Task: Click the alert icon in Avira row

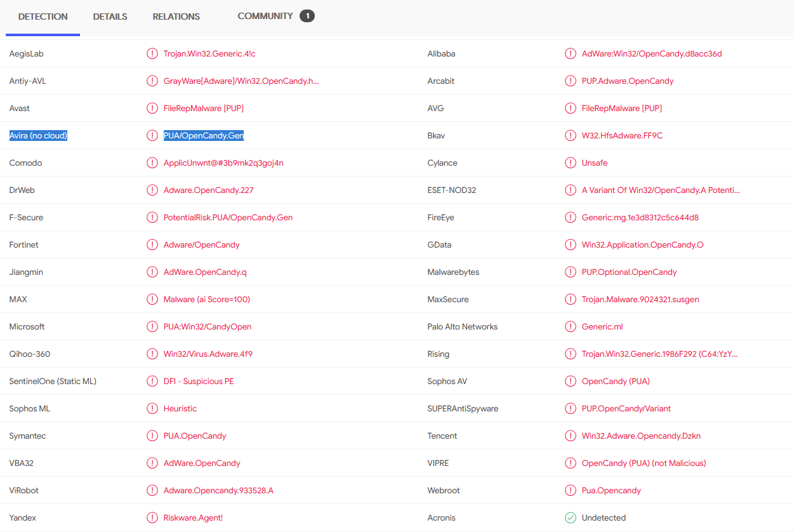Action: (152, 136)
